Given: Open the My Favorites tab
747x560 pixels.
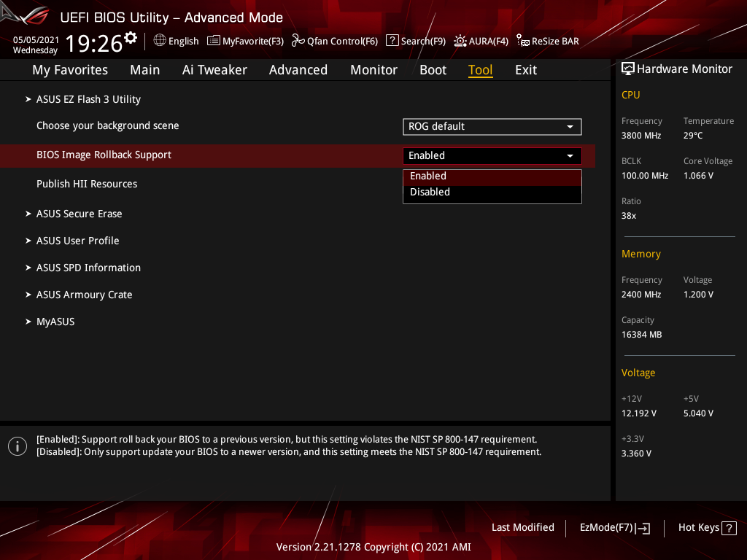Looking at the screenshot, I should point(70,70).
